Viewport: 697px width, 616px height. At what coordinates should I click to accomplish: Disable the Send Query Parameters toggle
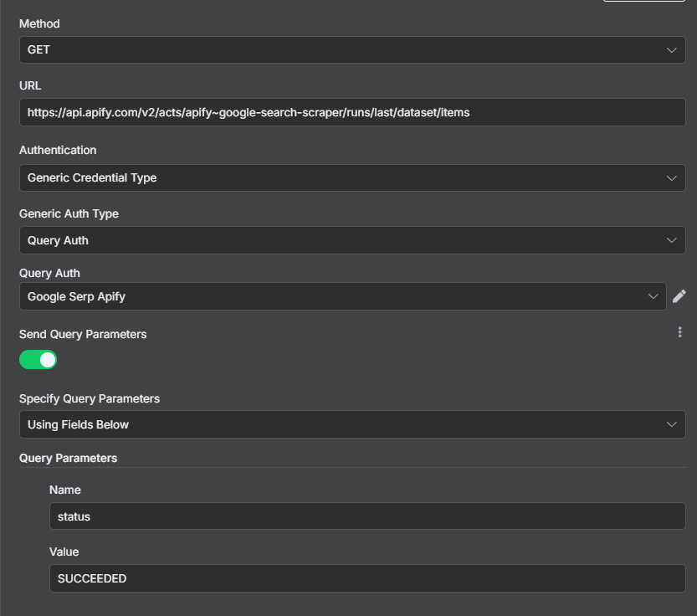[38, 359]
